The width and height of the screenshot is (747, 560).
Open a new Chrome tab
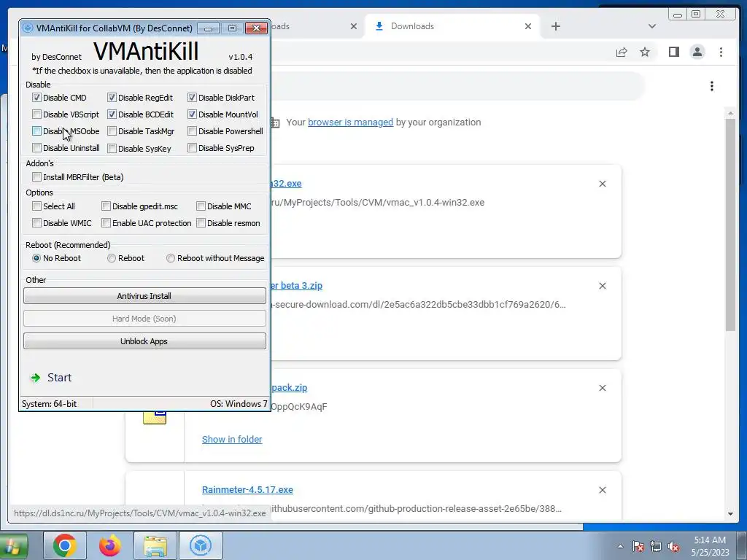tap(555, 26)
